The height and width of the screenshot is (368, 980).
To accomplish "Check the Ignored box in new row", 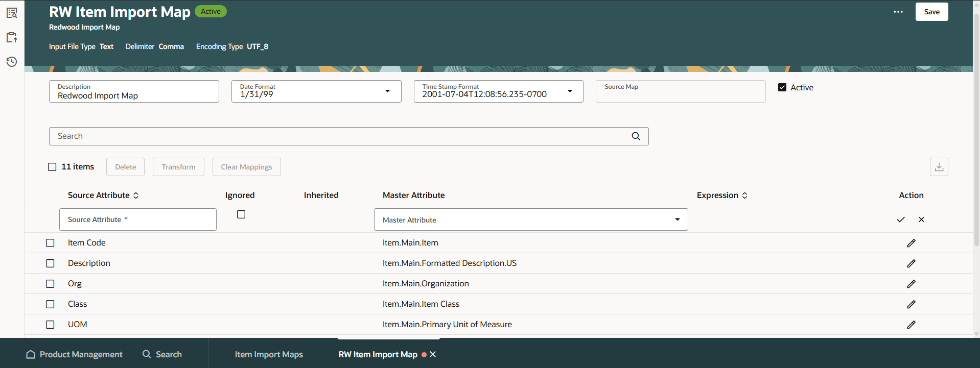I will pos(241,214).
